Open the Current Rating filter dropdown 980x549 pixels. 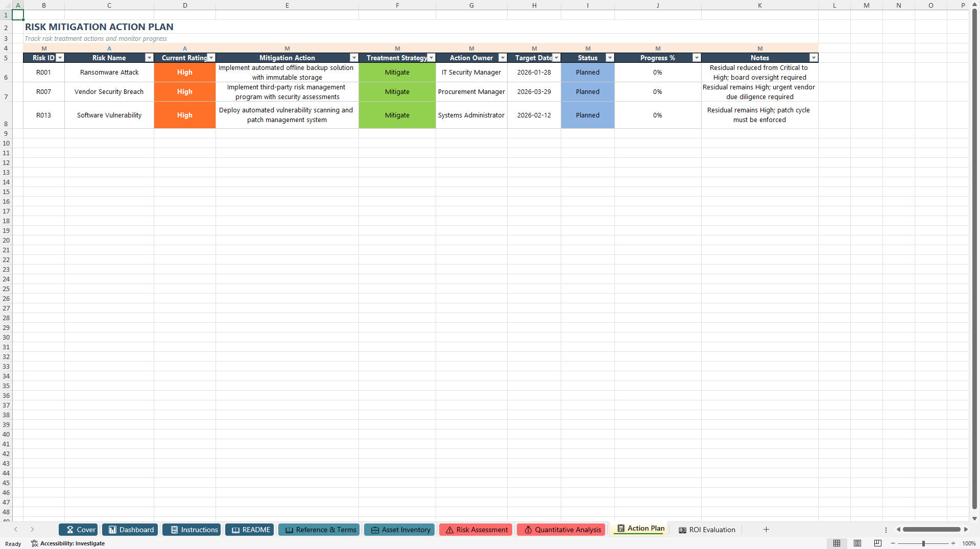tap(211, 58)
